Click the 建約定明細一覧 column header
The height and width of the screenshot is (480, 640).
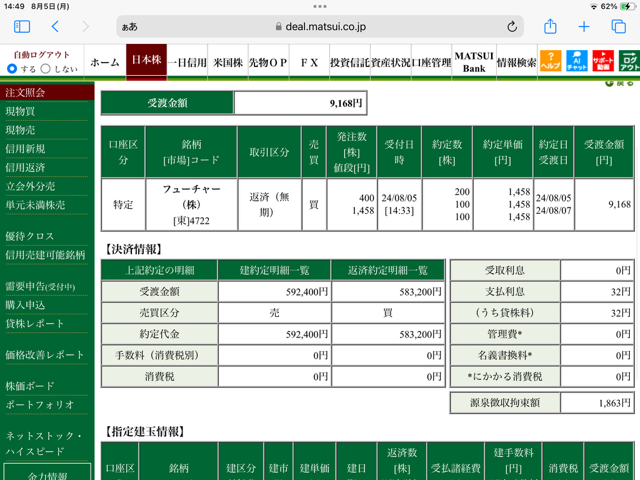[274, 270]
